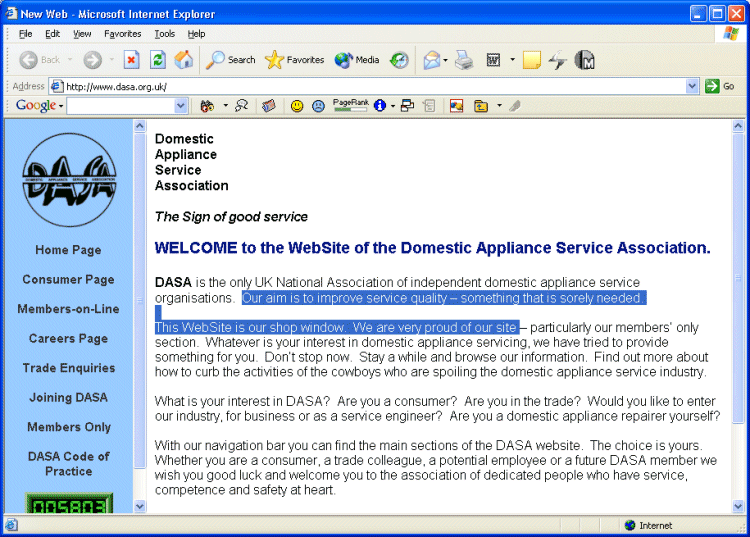Viewport: 750px width, 537px height.
Task: Open the Favorites star panel
Action: click(294, 60)
